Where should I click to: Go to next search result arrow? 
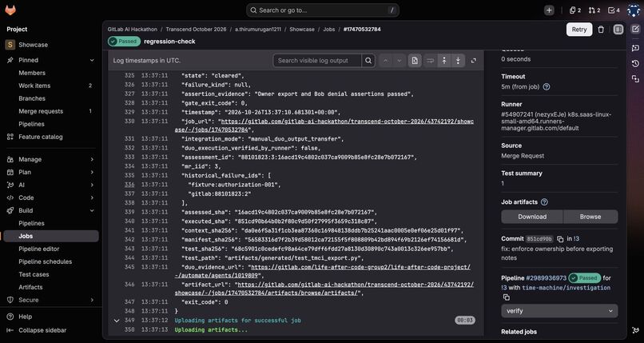(400, 61)
